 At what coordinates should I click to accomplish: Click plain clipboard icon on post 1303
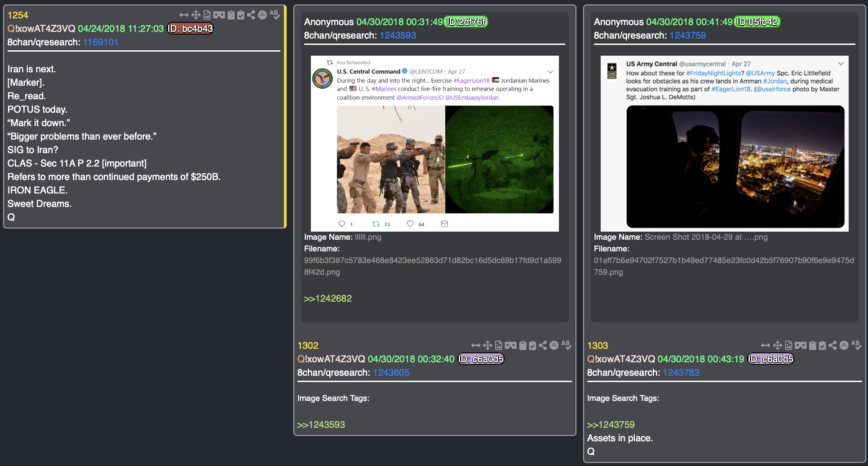click(812, 345)
